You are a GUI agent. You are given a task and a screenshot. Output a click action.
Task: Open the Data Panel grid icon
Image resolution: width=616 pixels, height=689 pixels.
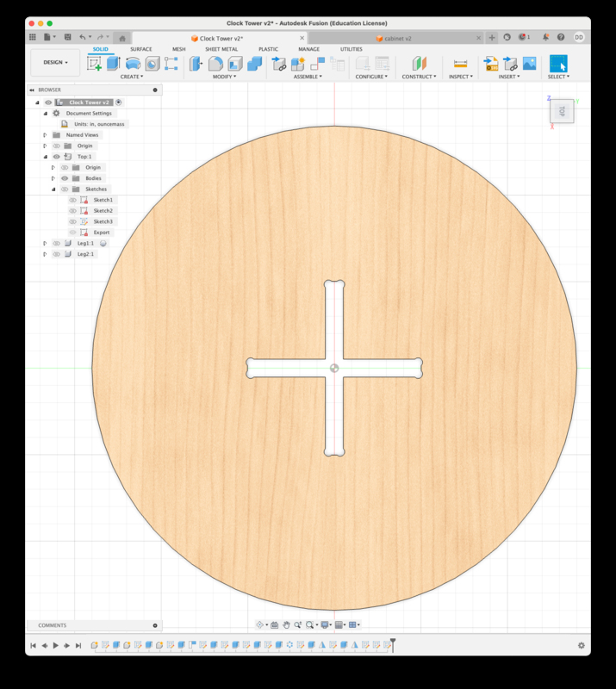click(x=33, y=37)
